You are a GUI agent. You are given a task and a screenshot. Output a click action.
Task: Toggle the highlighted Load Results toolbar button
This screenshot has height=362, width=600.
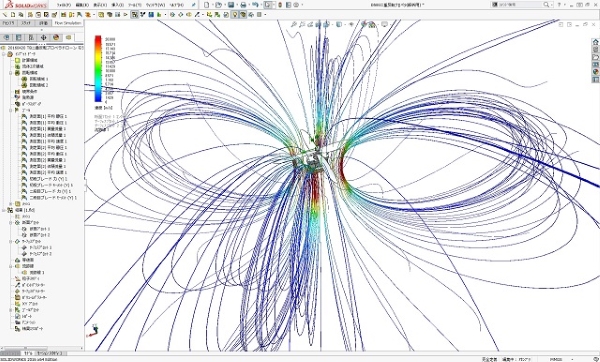[x=134, y=15]
